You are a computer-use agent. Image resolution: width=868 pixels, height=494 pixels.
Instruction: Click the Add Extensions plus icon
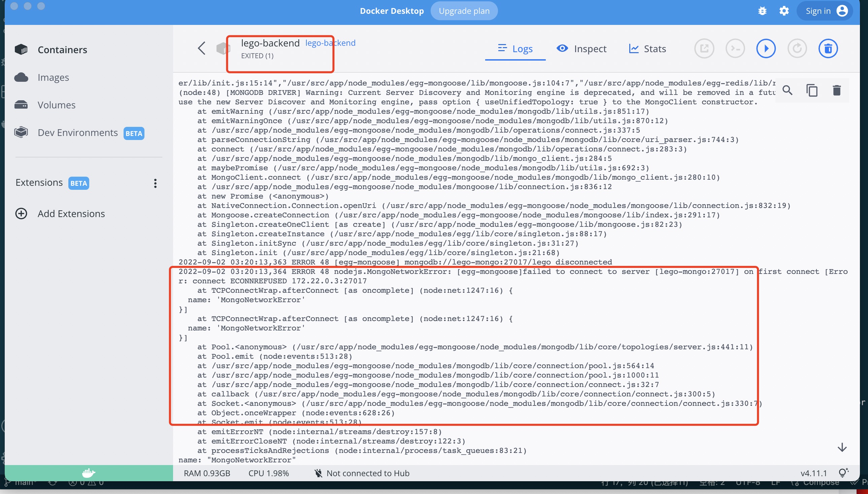21,213
